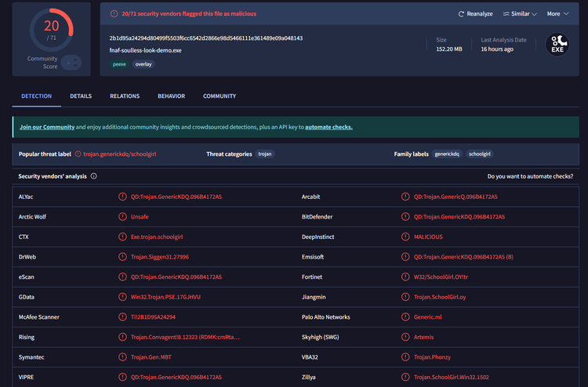Click the Zillya detection alert icon

point(405,377)
